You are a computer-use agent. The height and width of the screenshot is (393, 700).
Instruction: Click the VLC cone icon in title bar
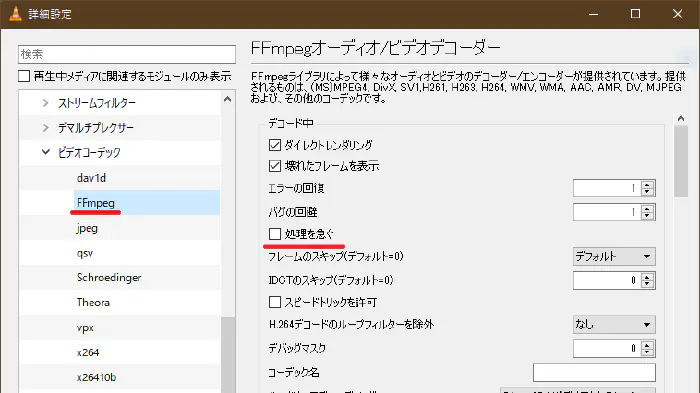16,13
